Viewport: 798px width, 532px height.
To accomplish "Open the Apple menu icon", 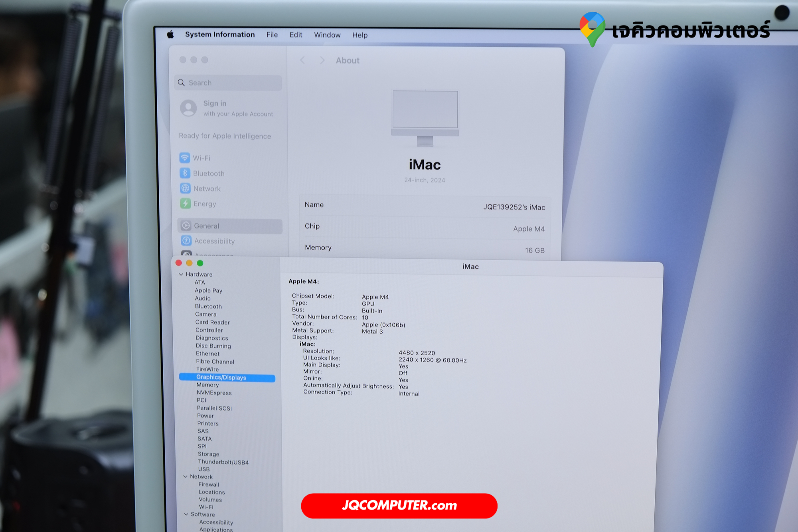I will click(x=170, y=35).
